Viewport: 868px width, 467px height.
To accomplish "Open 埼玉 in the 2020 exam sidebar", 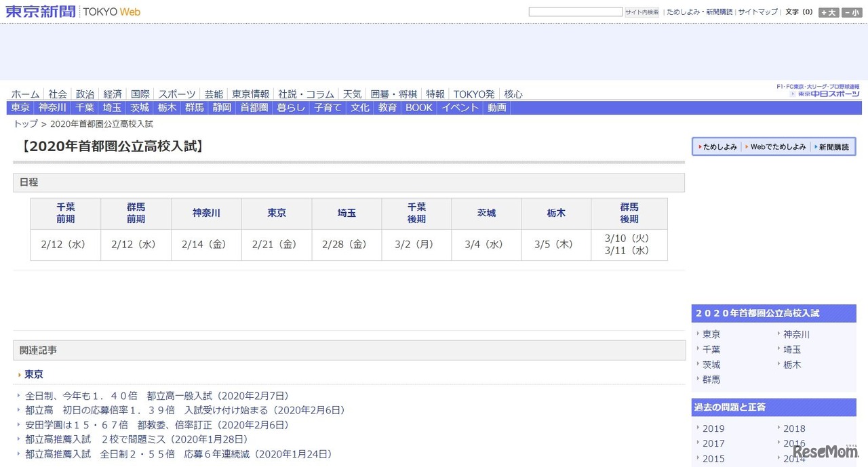I will pyautogui.click(x=792, y=349).
